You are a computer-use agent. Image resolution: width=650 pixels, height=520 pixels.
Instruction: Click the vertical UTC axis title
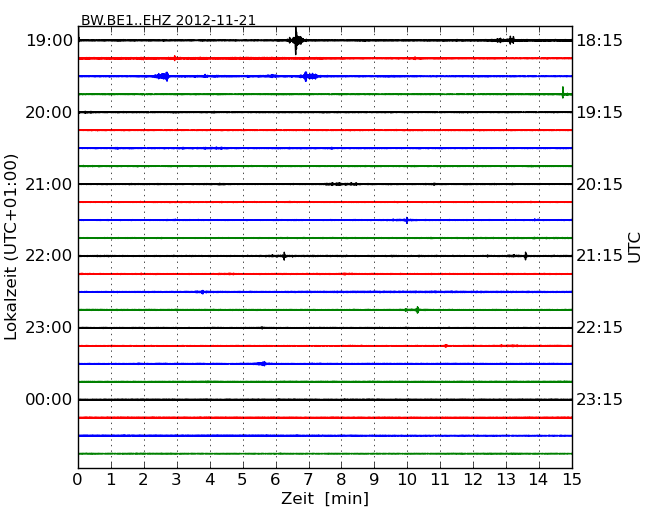tap(634, 248)
